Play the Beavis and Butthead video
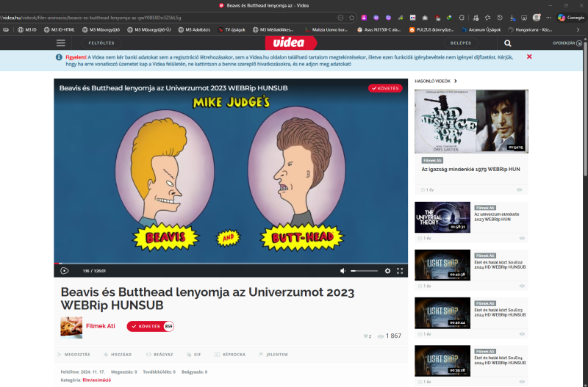588x387 pixels. 65,271
